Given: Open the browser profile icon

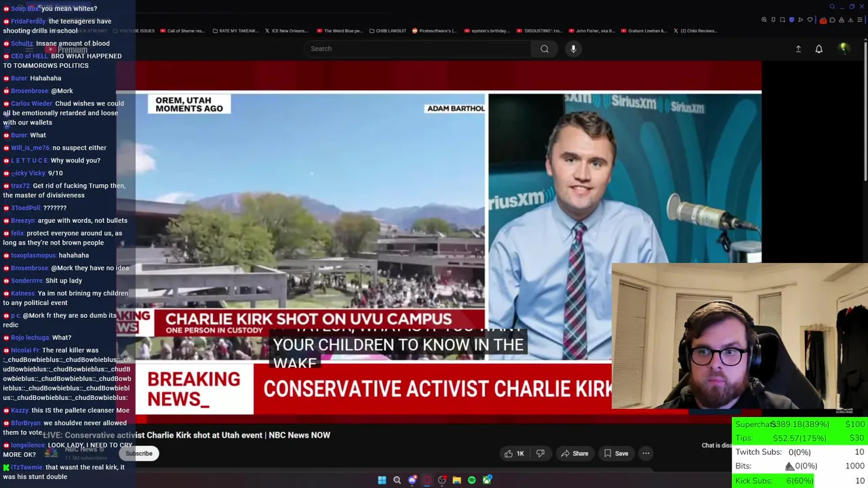Looking at the screenshot, I should point(842,20).
